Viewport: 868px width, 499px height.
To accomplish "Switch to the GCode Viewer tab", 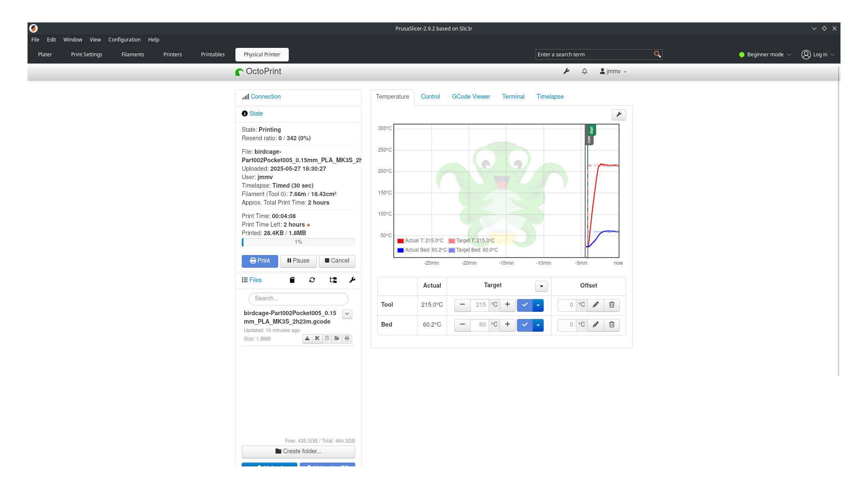I will pyautogui.click(x=471, y=97).
